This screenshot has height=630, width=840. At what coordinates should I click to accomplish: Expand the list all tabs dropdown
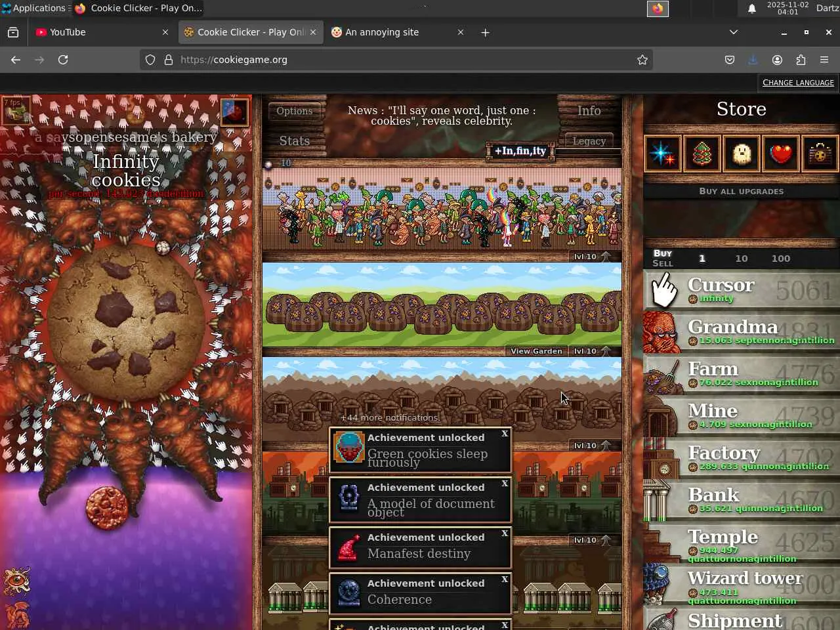point(734,32)
